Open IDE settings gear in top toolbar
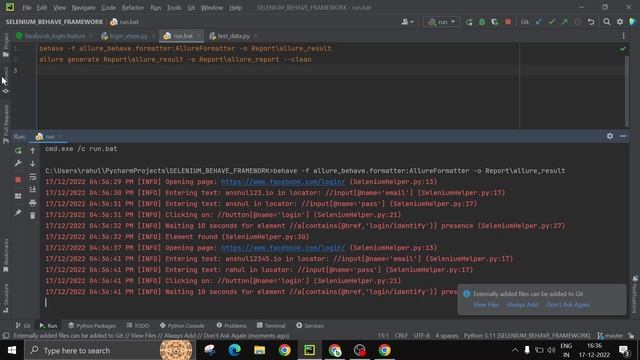 pos(620,22)
